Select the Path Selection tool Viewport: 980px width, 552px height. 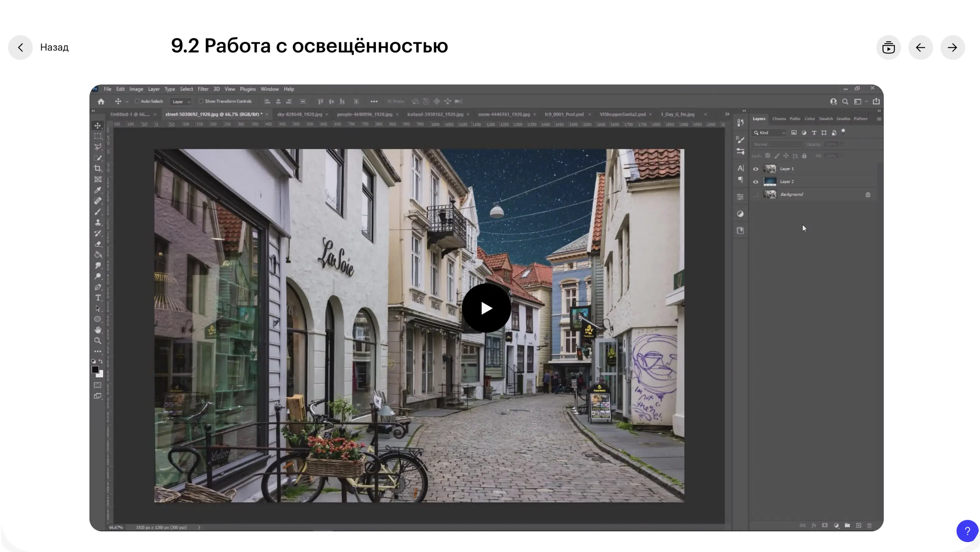98,308
